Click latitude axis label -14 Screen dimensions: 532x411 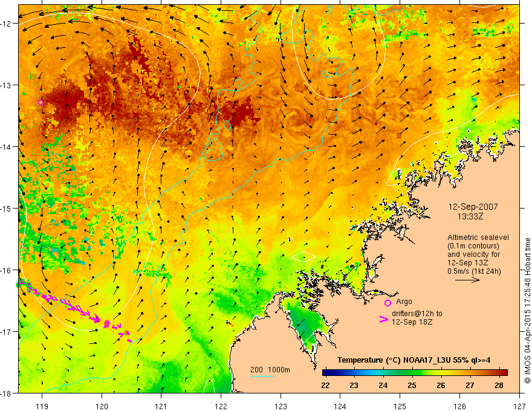coord(7,147)
